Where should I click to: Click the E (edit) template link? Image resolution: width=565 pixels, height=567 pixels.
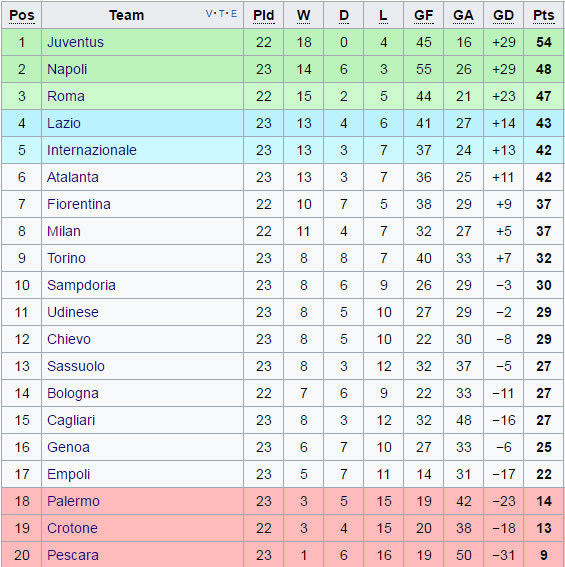234,14
